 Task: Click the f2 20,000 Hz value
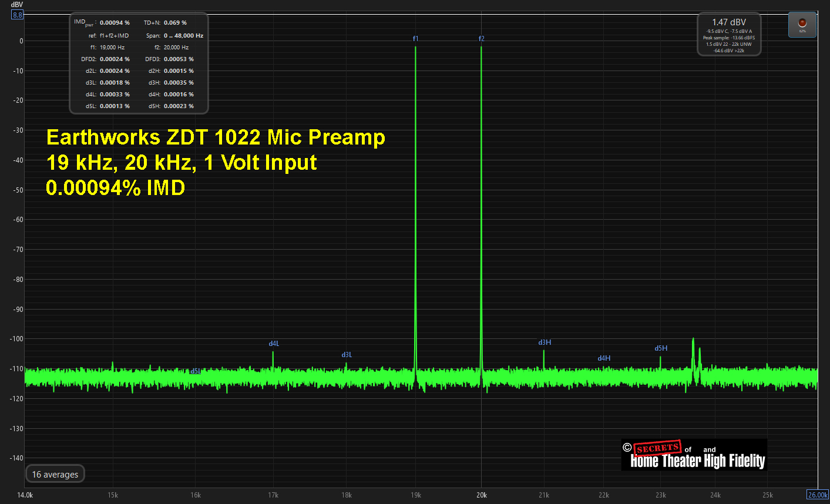176,48
